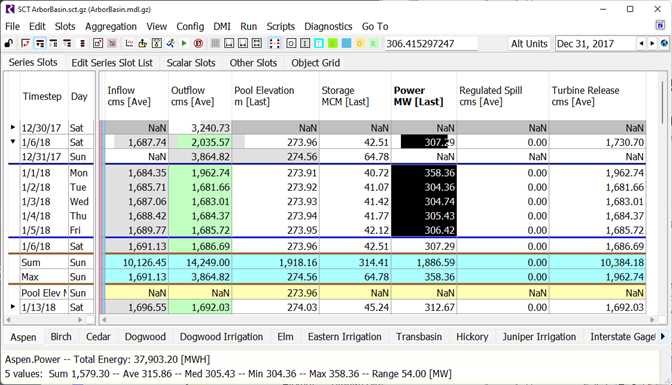Toggle the red dashed row divider button
The width and height of the screenshot is (672, 385).
click(274, 43)
